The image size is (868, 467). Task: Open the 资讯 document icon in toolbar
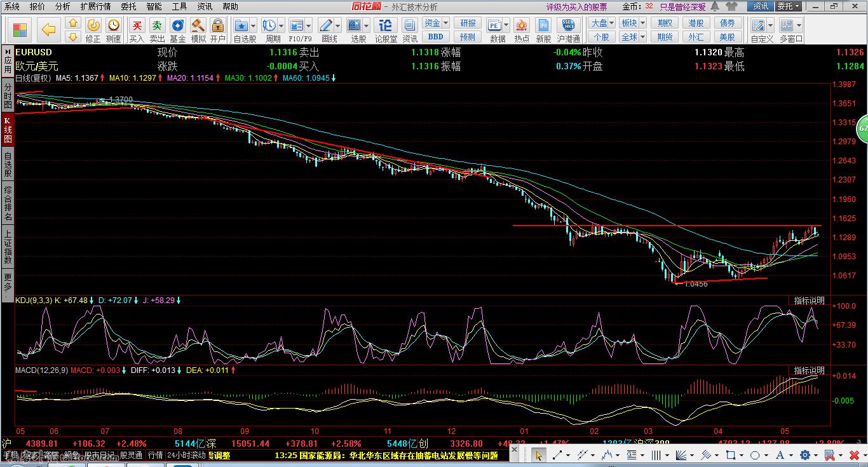[x=410, y=25]
